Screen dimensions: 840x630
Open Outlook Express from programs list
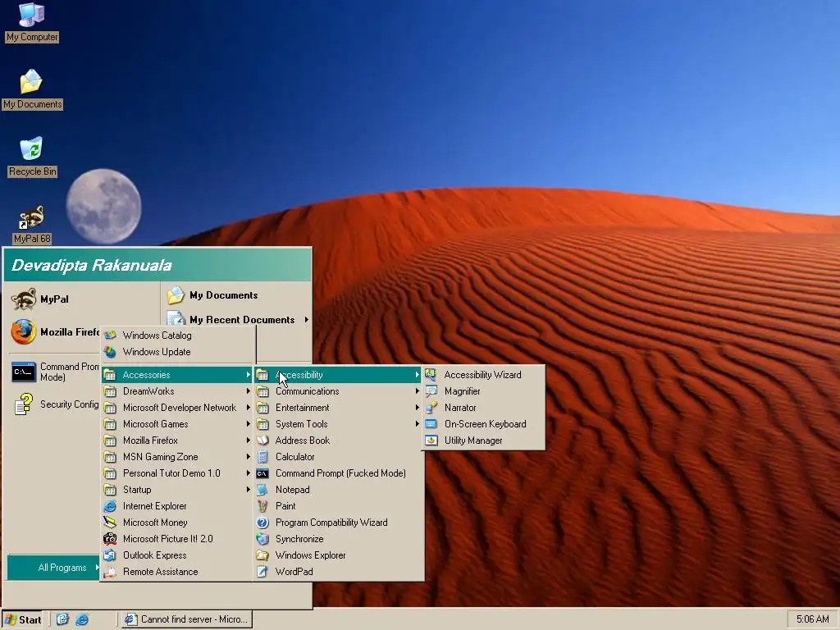coord(177,555)
